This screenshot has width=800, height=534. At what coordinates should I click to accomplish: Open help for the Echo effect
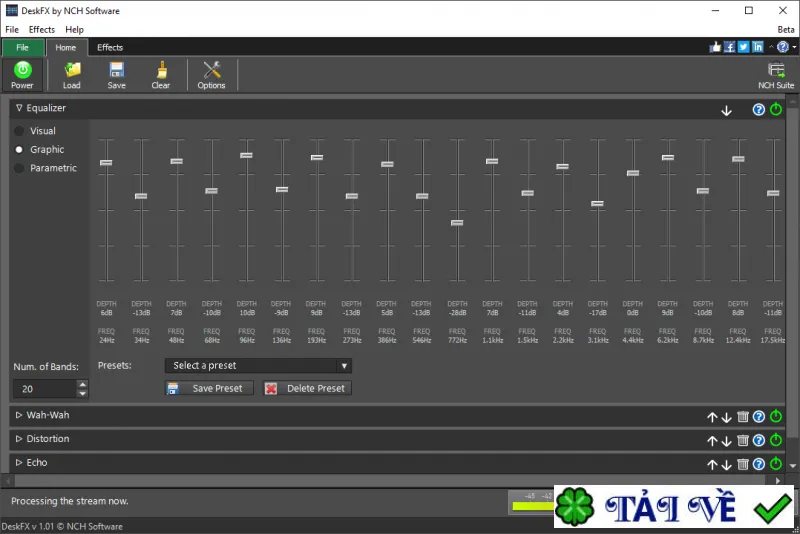coord(759,464)
